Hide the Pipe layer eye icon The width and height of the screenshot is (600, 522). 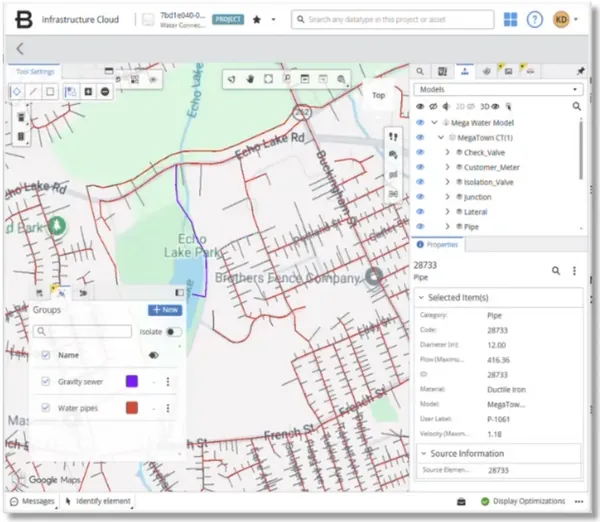(420, 227)
